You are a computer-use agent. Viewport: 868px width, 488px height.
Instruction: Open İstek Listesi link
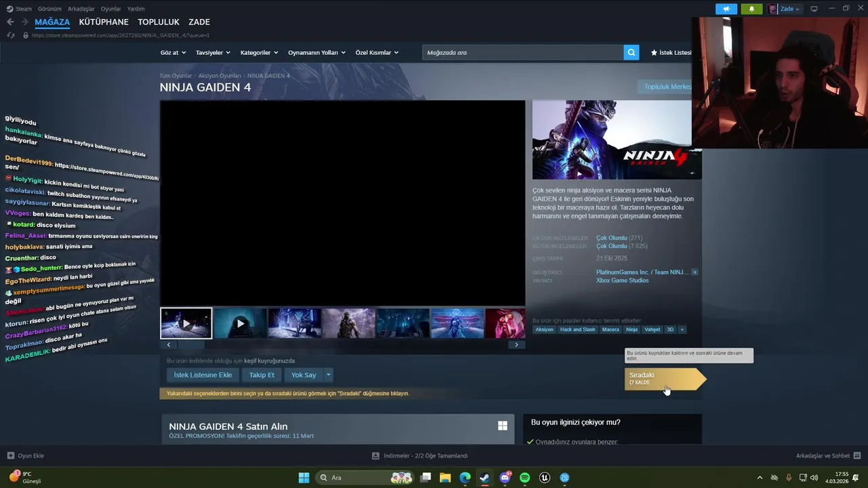coord(671,52)
